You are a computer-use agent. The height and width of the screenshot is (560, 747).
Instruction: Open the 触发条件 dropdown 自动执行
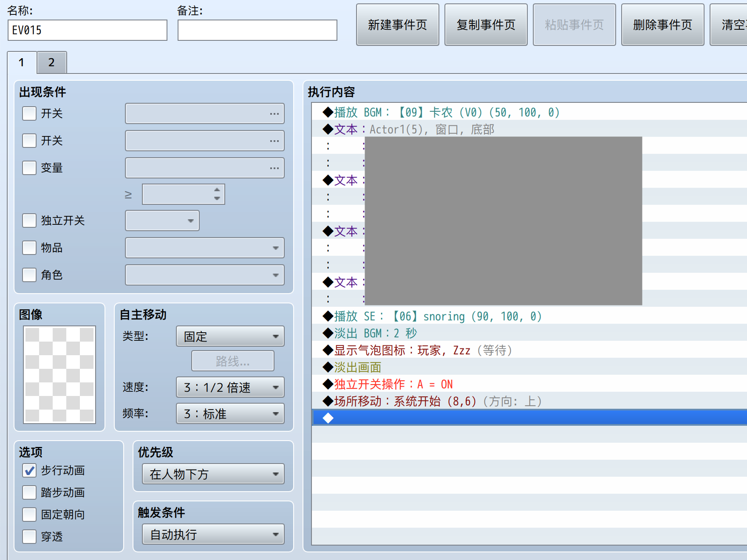pyautogui.click(x=213, y=534)
